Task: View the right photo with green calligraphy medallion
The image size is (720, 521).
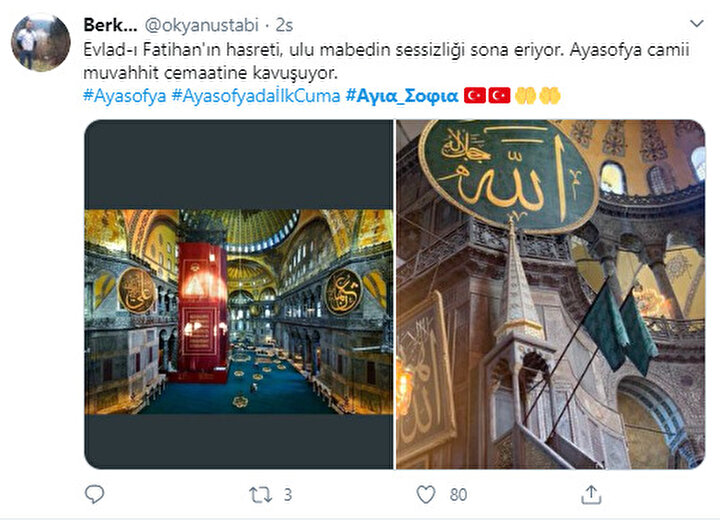Action: tap(551, 294)
